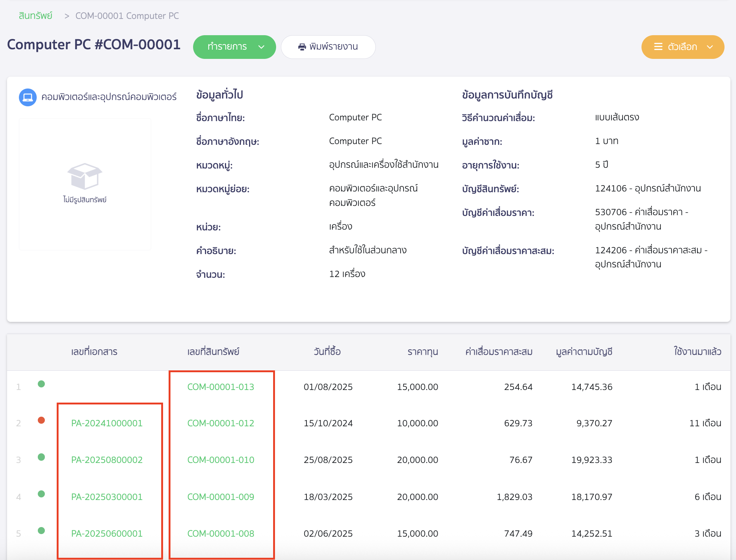Click the printer icon on the report button
736x560 pixels.
[302, 47]
